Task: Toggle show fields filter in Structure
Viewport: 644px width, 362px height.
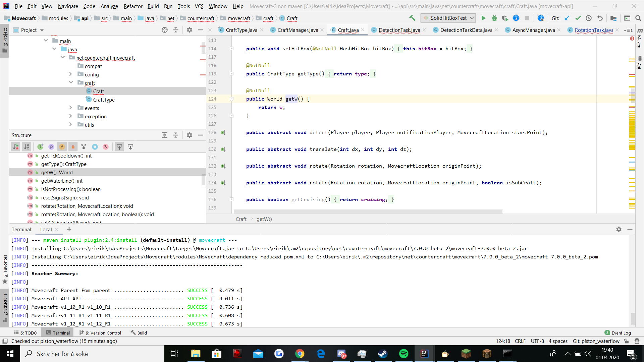Action: coord(62,147)
